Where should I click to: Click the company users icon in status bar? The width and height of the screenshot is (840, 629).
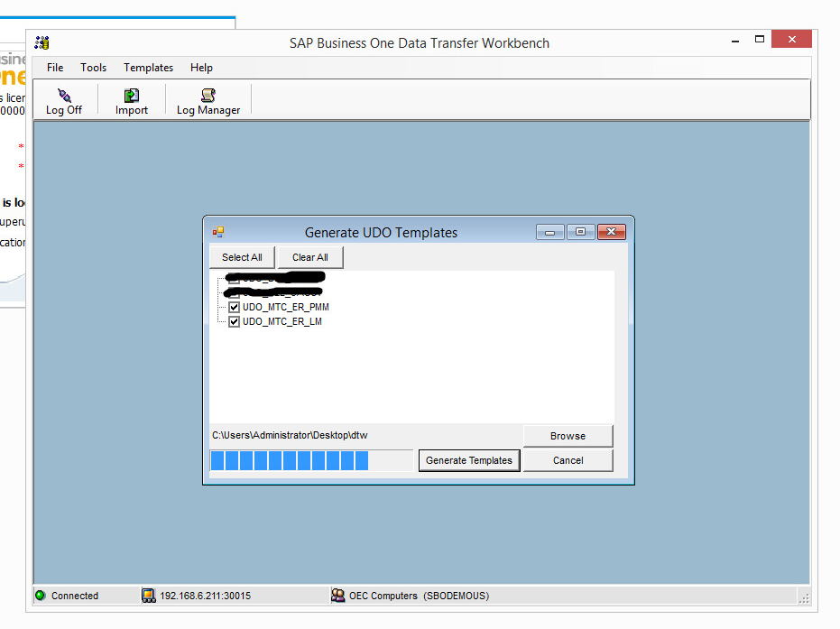[x=337, y=596]
